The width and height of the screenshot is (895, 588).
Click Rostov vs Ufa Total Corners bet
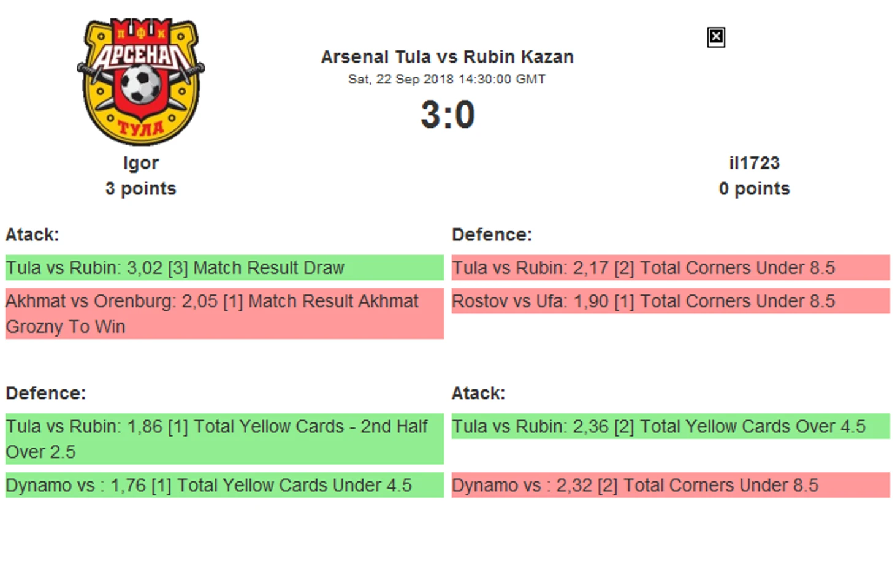pyautogui.click(x=671, y=301)
